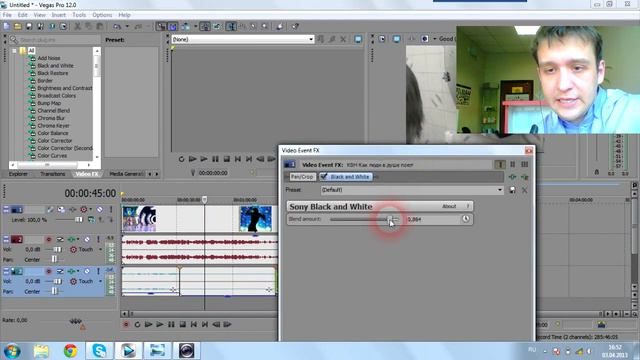
Task: Click the dancer silhouette clip thumbnail on timeline
Action: 256,219
